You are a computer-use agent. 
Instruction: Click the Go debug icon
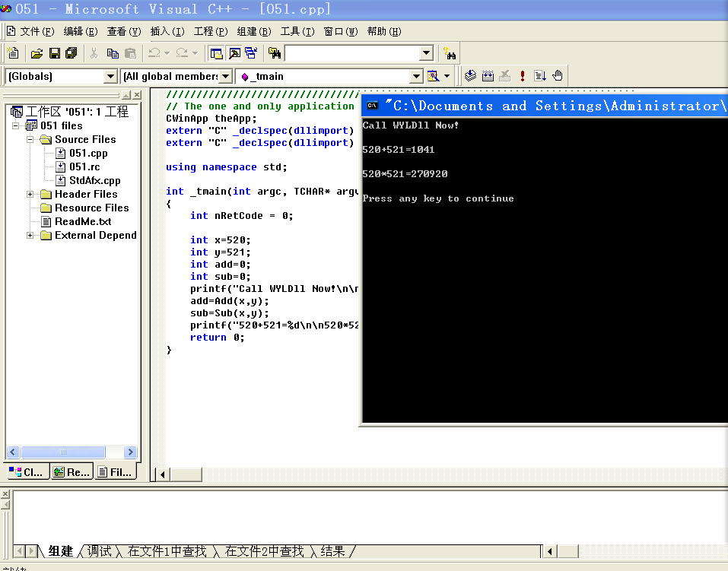[540, 76]
